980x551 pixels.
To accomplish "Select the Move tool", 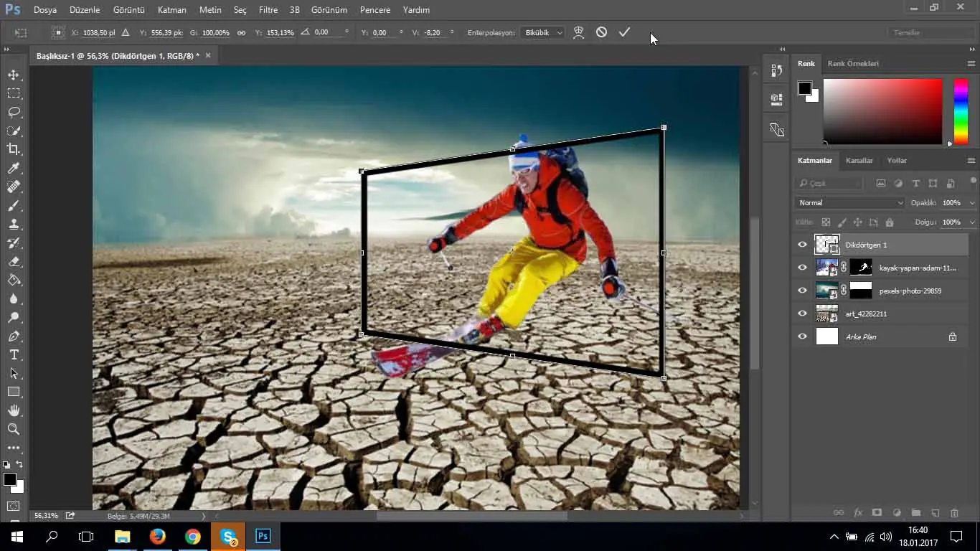I will click(14, 75).
